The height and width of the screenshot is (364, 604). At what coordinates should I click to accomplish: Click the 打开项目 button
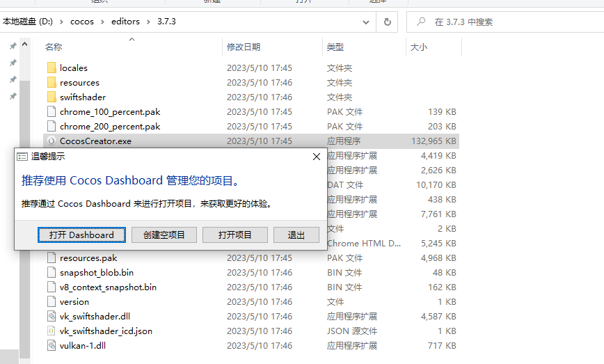pos(235,235)
